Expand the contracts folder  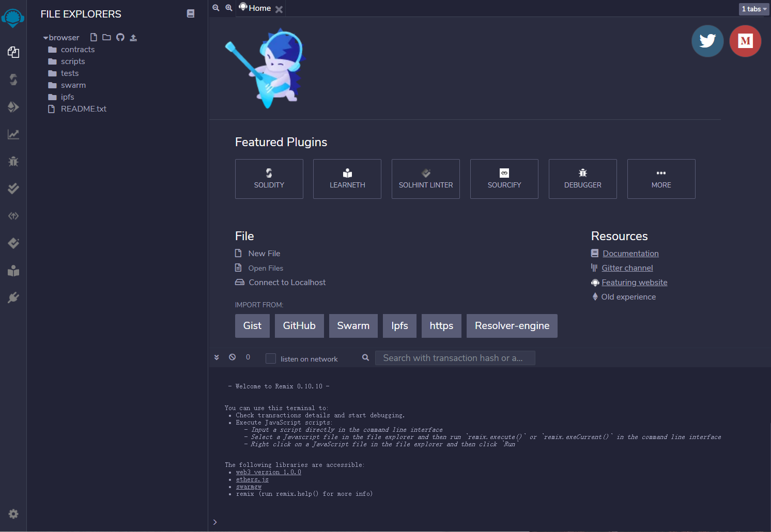point(78,50)
